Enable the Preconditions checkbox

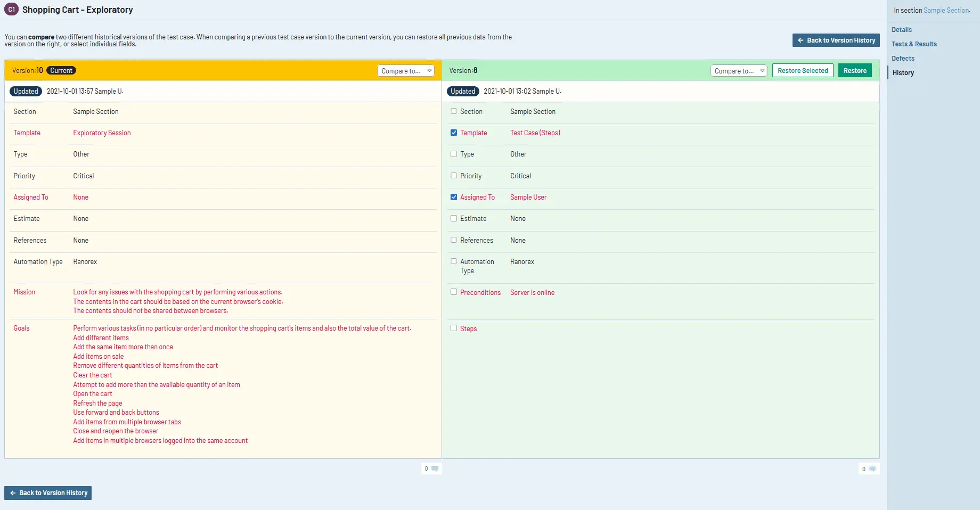click(x=454, y=292)
